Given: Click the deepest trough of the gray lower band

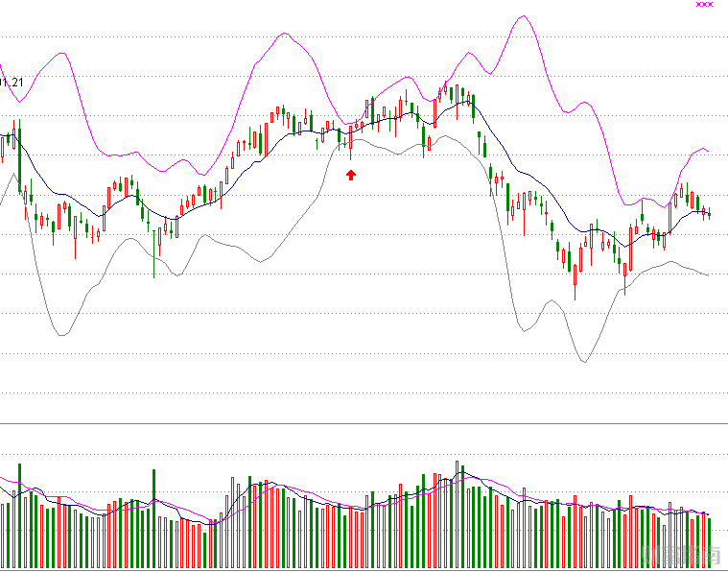Looking at the screenshot, I should (584, 362).
